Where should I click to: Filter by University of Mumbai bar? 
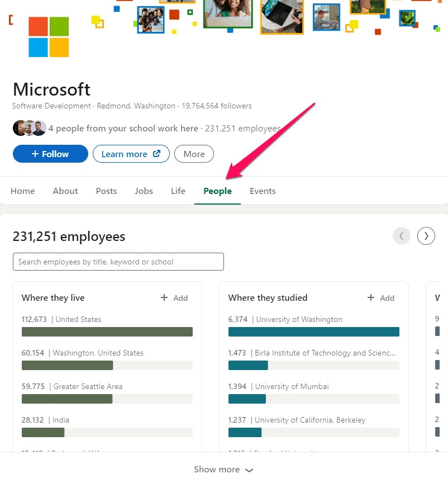click(x=314, y=399)
